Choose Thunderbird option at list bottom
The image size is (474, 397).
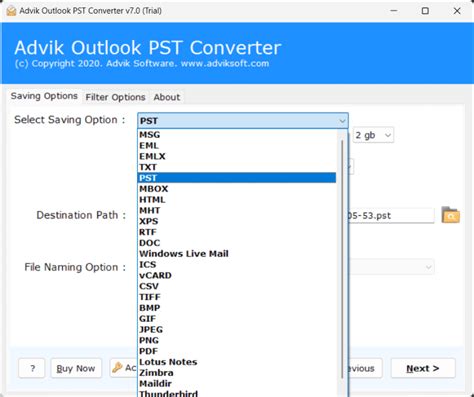pos(237,393)
